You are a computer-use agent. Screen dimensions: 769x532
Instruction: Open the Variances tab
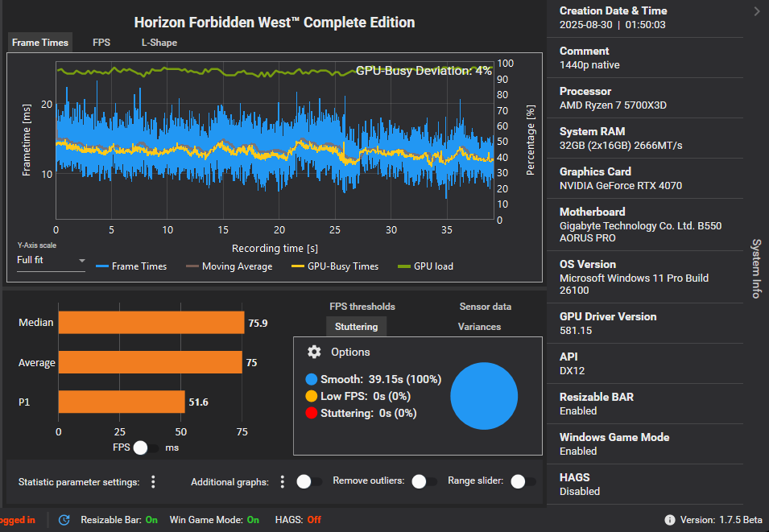pyautogui.click(x=479, y=327)
